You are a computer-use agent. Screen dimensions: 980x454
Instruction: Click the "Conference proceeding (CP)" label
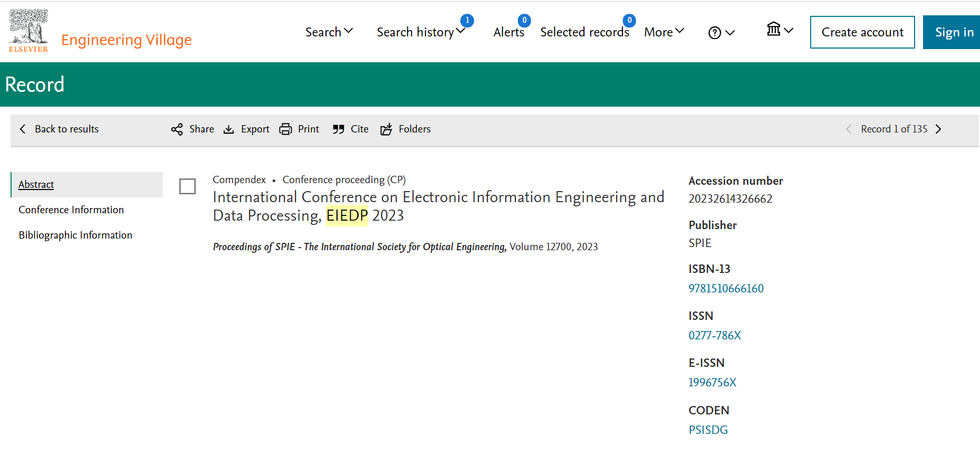[344, 180]
